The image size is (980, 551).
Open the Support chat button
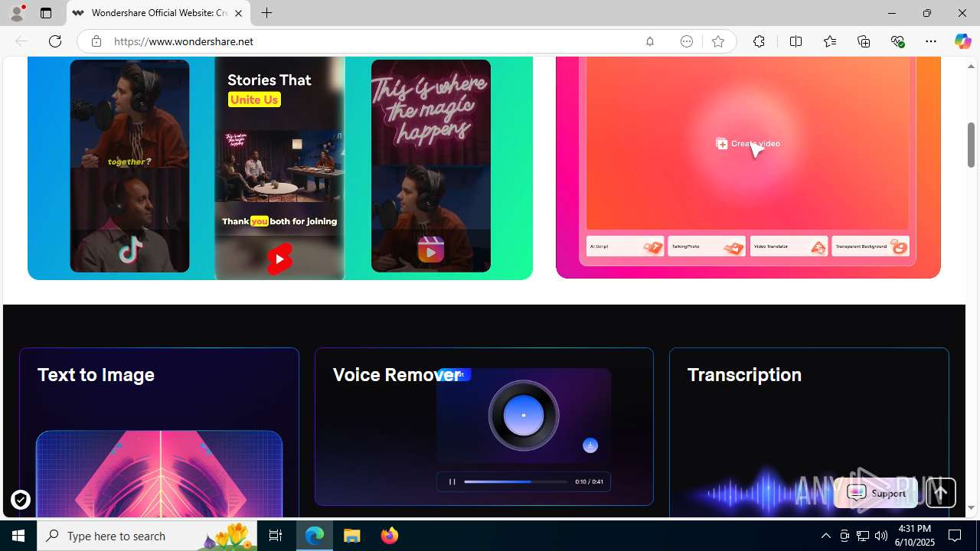point(876,494)
